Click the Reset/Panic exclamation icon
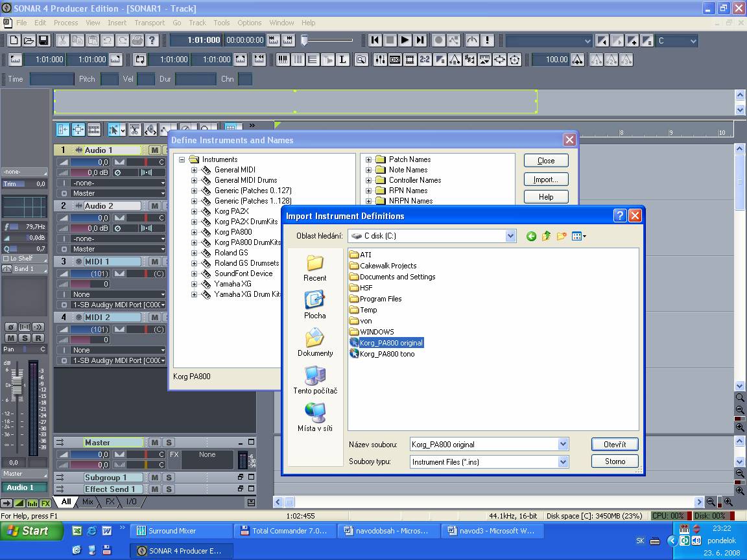747x560 pixels. (488, 40)
